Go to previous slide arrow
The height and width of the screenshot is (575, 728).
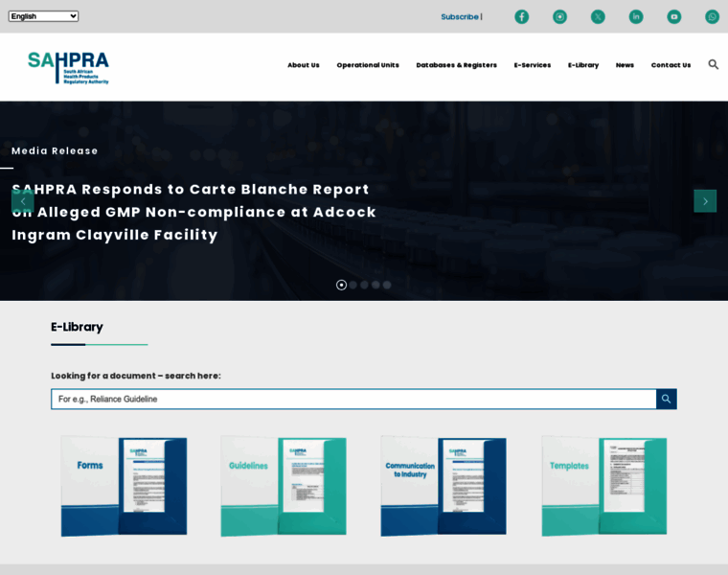point(23,201)
